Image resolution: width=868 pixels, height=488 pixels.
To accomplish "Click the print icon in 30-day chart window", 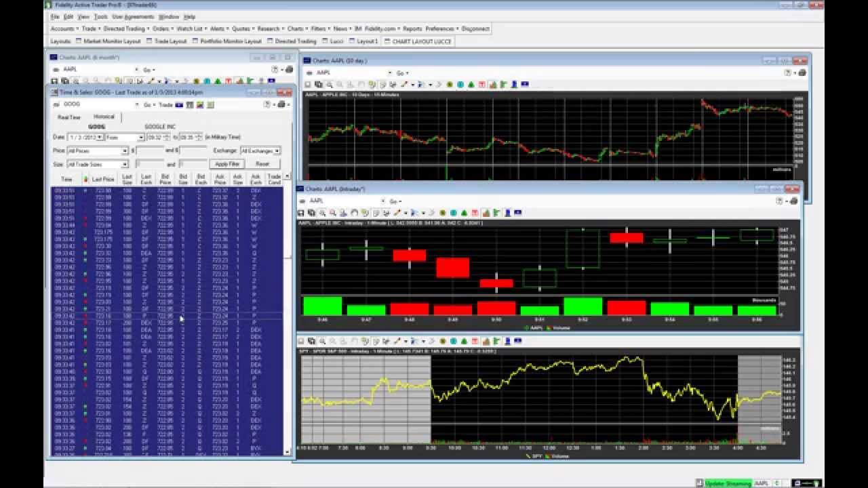I will (802, 72).
